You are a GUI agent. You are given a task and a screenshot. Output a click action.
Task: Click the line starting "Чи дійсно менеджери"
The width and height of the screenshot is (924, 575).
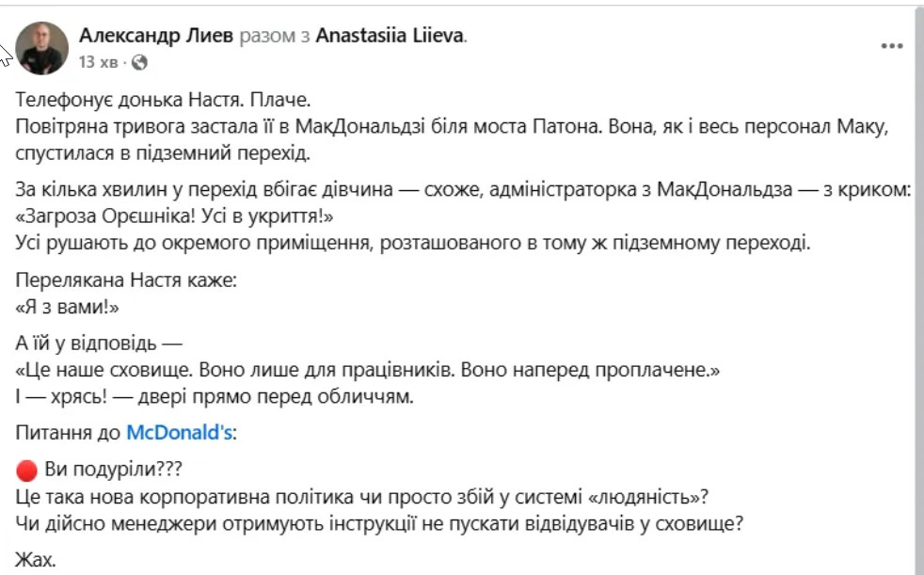(x=380, y=524)
